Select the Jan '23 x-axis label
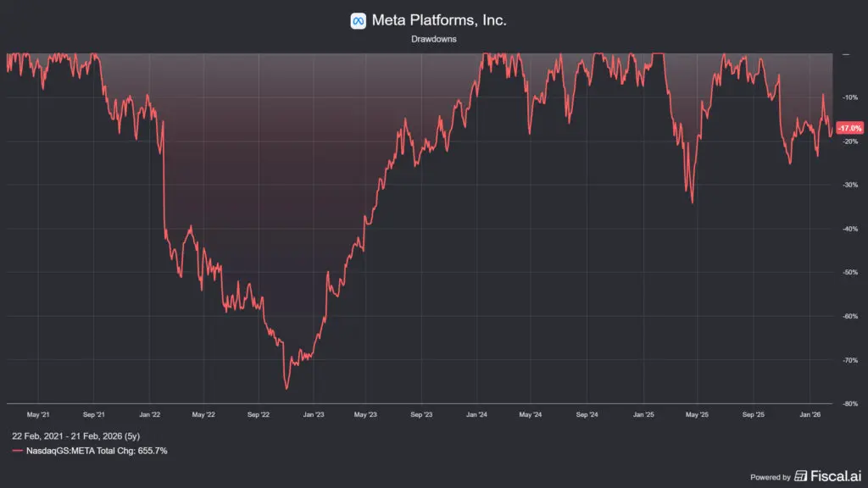Viewport: 868px width, 488px height. click(313, 415)
